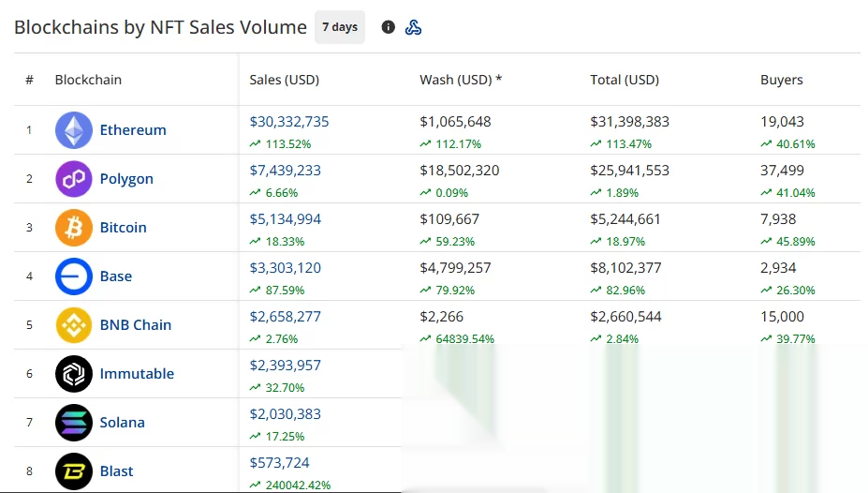The image size is (868, 493).
Task: Click Ethereum total value $31,398,383
Action: point(629,122)
